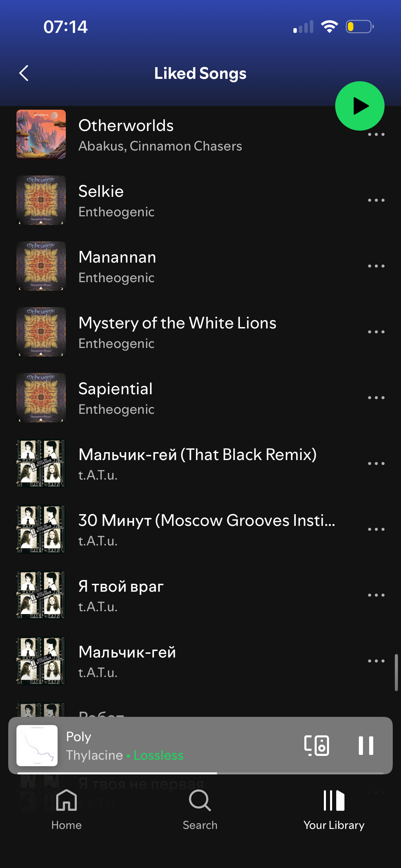Open more options for Mystery of the White Lions

(376, 332)
